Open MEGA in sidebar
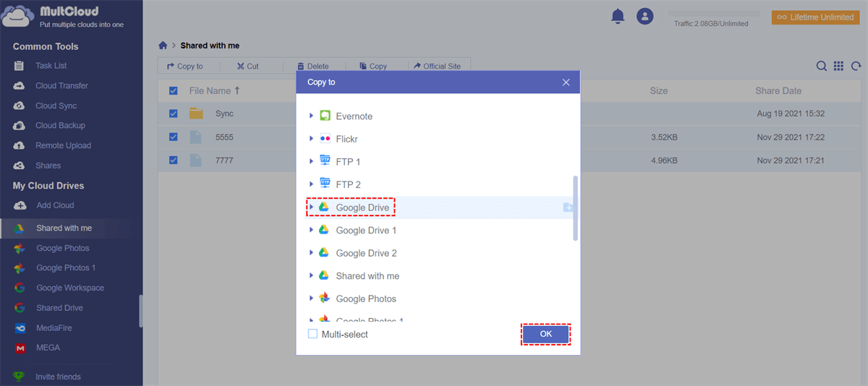The image size is (868, 386). (48, 348)
